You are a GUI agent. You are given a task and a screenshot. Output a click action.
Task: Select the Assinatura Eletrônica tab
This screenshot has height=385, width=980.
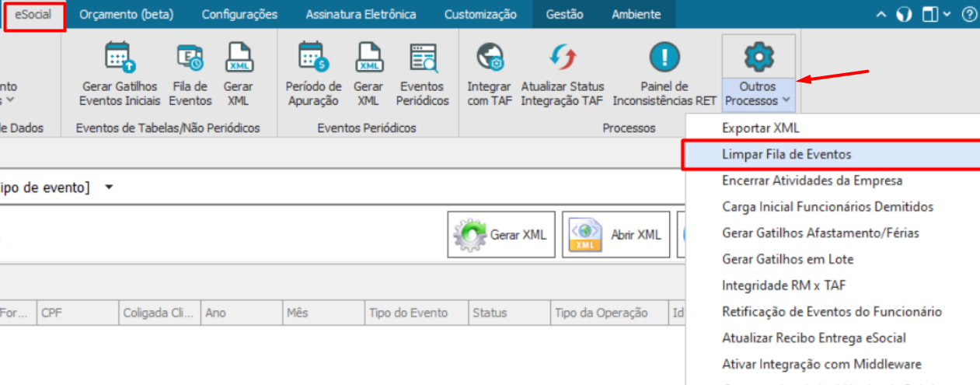pos(361,15)
